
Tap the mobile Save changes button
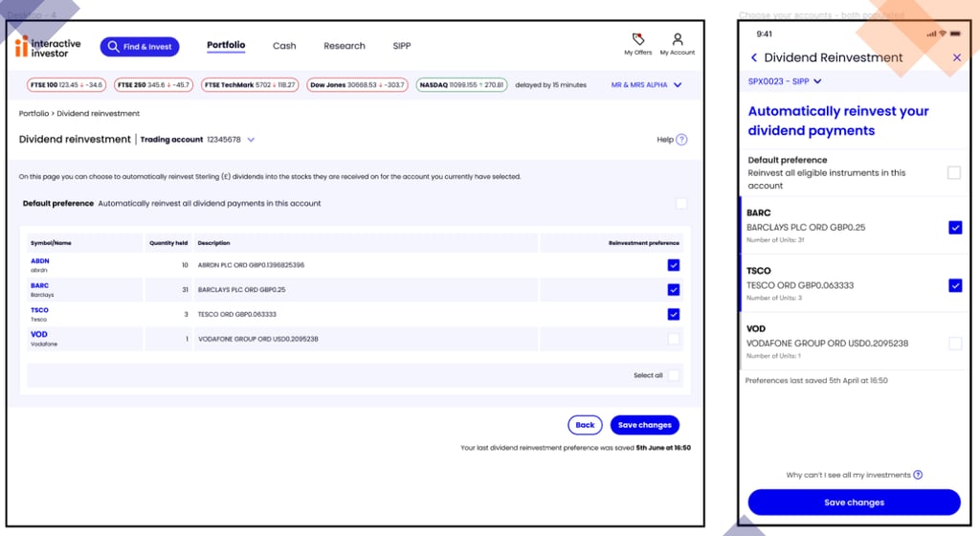coord(854,502)
